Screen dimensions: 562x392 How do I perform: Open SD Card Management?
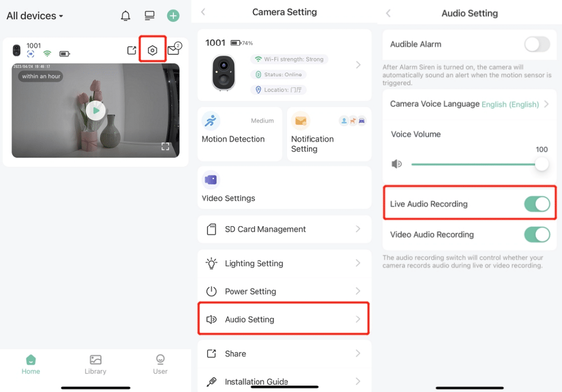(284, 229)
